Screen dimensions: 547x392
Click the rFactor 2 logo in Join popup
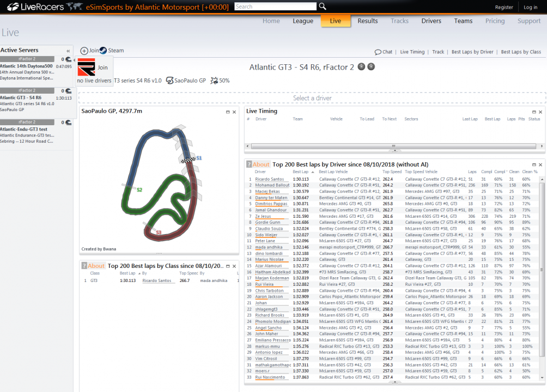86,68
